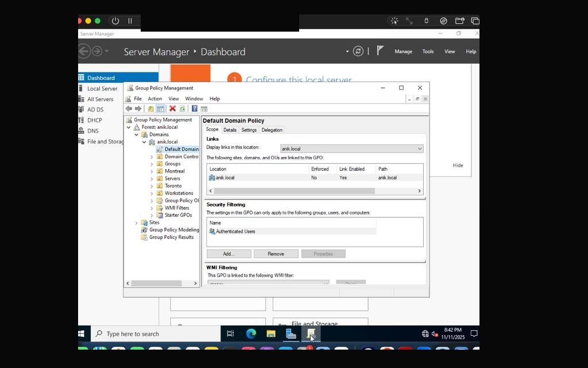The height and width of the screenshot is (368, 588).
Task: Click the console tree horizontal scrollbar
Action: coord(156,283)
